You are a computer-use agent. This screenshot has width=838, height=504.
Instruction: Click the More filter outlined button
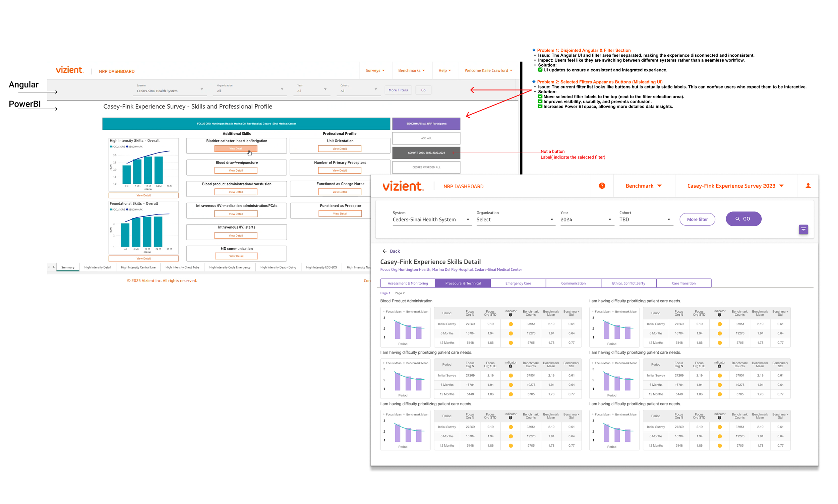(x=697, y=219)
